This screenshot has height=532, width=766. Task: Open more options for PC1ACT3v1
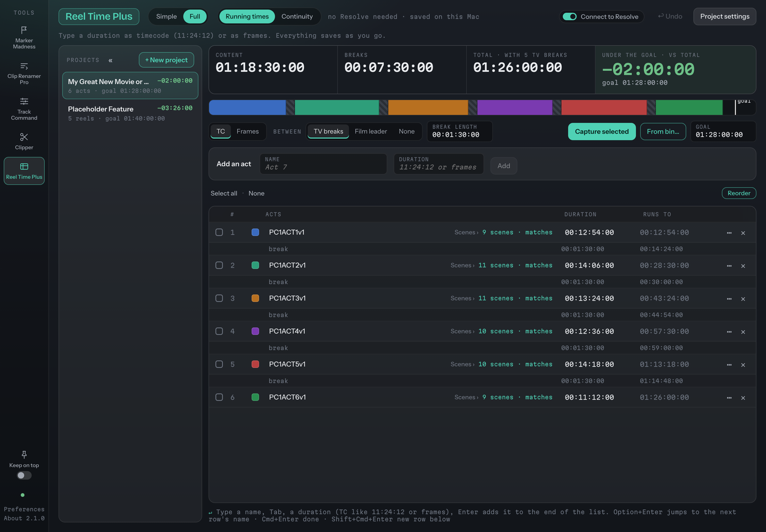pos(729,298)
